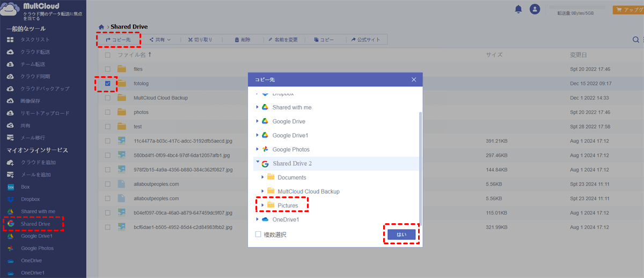
Task: Click the search magnifier icon
Action: [x=636, y=40]
